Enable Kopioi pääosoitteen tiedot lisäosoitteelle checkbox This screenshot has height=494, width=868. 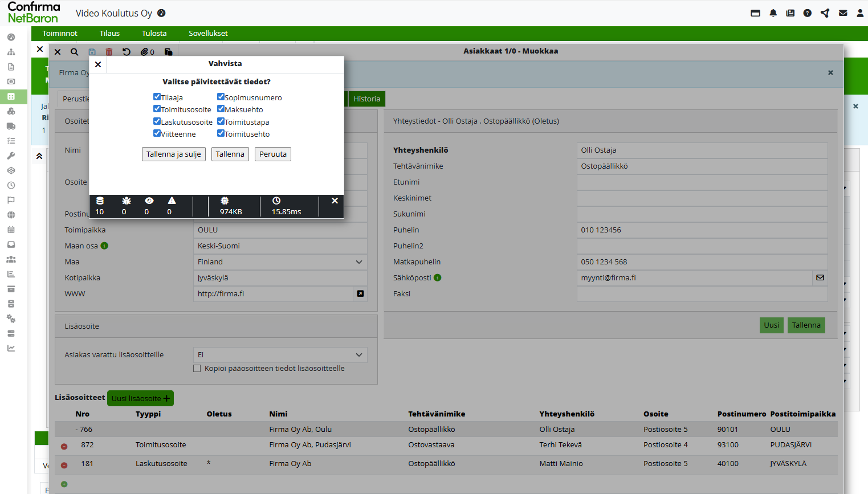[197, 369]
